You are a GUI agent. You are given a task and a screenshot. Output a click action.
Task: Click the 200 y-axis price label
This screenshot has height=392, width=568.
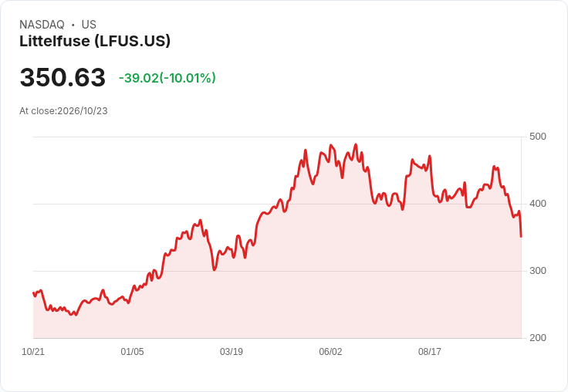point(538,338)
